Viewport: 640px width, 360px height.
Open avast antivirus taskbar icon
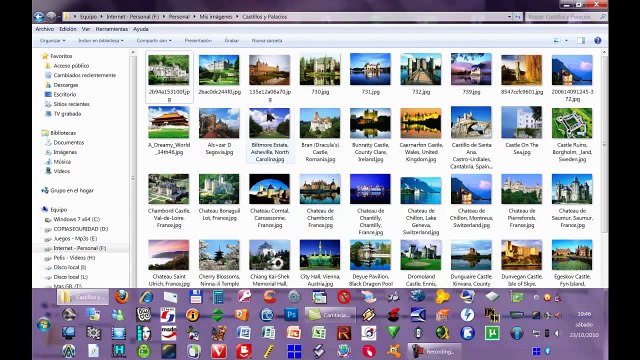pos(394,351)
